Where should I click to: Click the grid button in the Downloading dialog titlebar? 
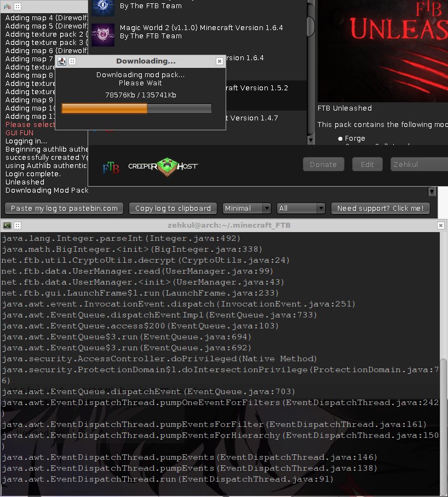click(x=72, y=61)
